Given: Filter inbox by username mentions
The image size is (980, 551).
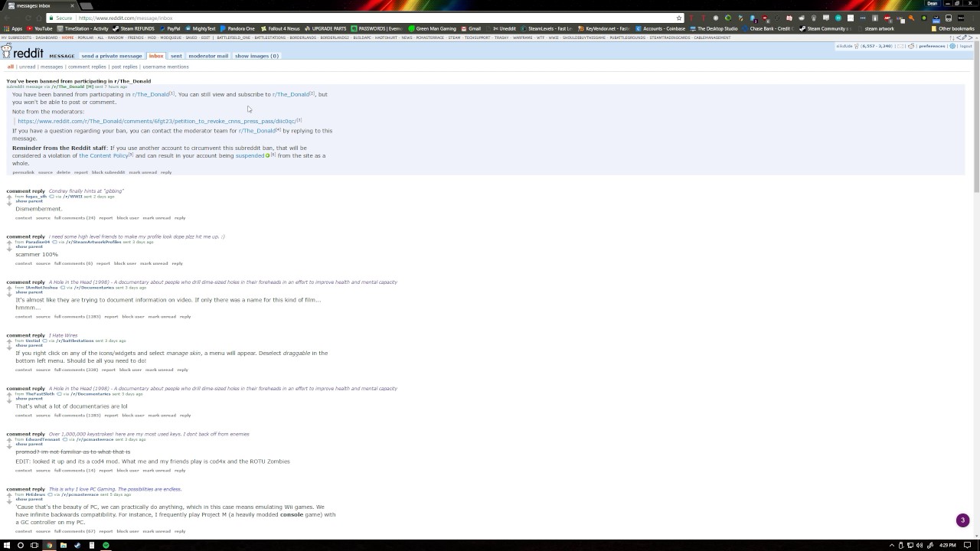Looking at the screenshot, I should click(x=165, y=67).
